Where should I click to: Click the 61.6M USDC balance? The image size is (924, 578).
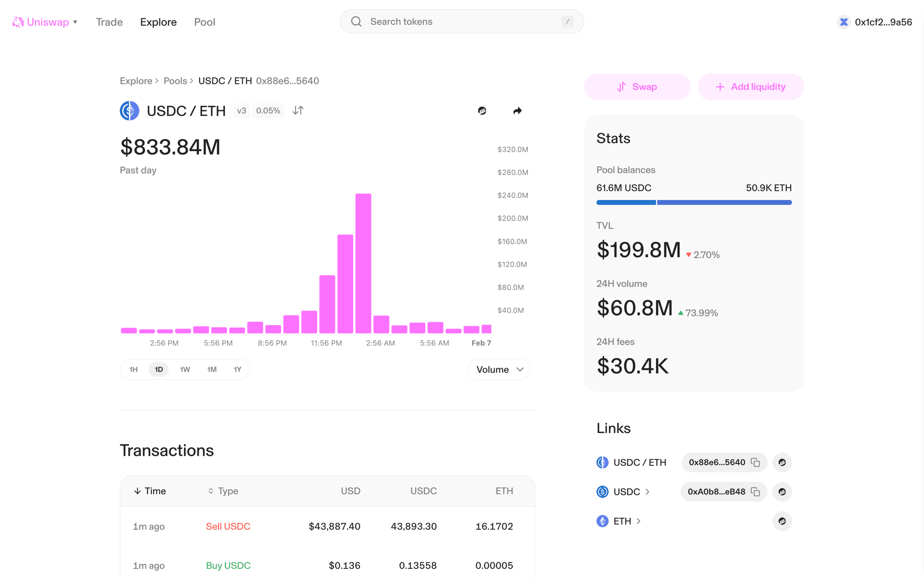(x=624, y=188)
